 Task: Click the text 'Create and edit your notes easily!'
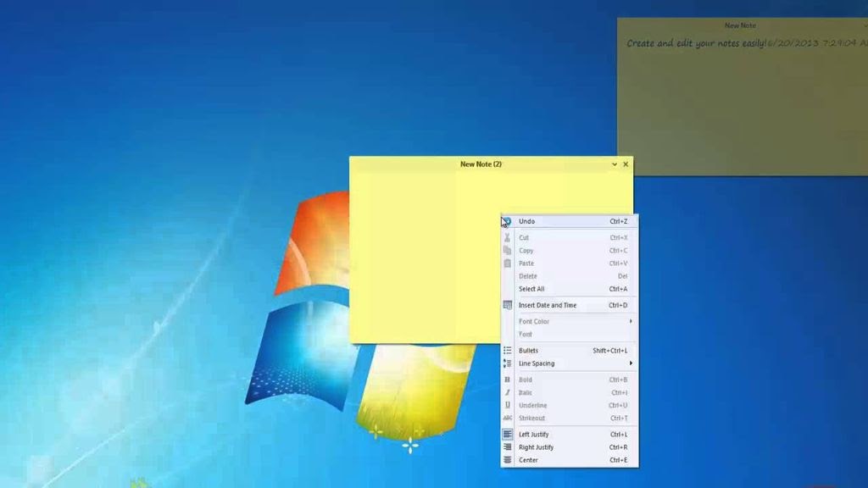pyautogui.click(x=697, y=43)
